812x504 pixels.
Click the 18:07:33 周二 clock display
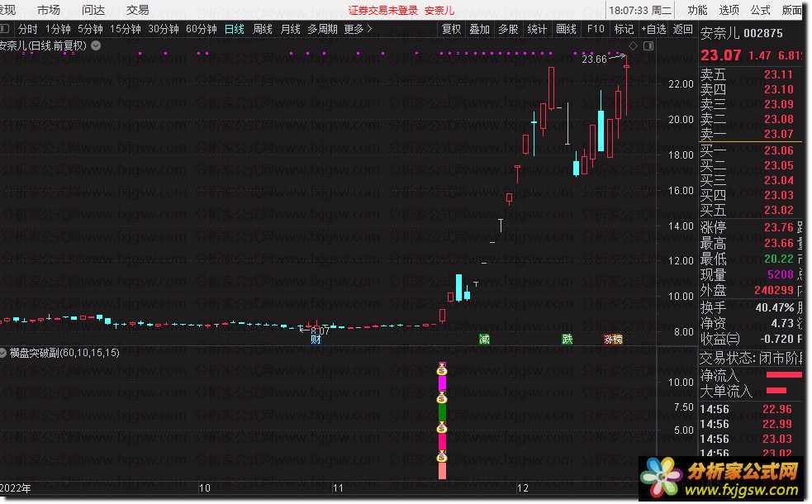click(x=640, y=11)
